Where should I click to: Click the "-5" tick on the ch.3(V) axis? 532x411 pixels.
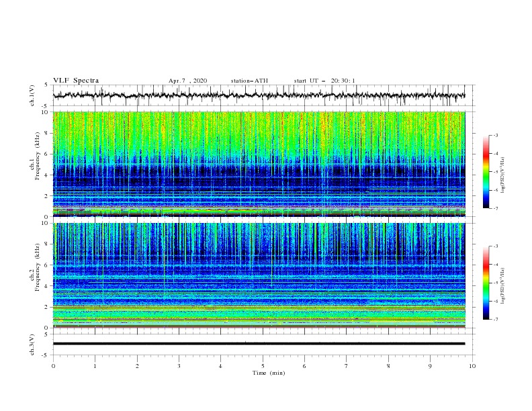(46, 355)
